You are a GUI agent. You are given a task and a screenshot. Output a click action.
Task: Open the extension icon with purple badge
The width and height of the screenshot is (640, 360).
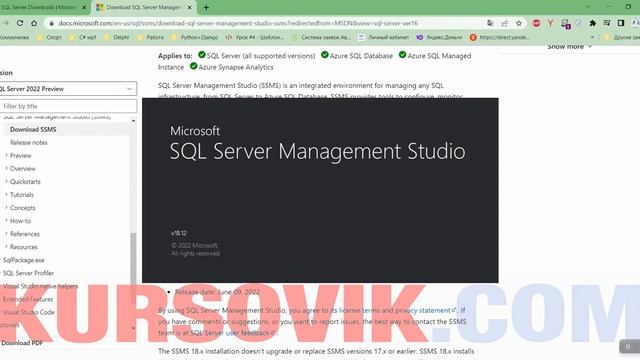[565, 24]
